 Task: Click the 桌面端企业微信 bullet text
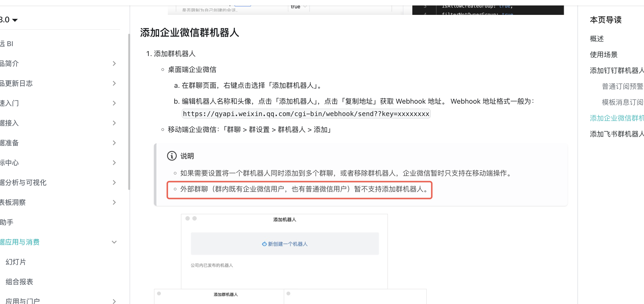point(192,69)
